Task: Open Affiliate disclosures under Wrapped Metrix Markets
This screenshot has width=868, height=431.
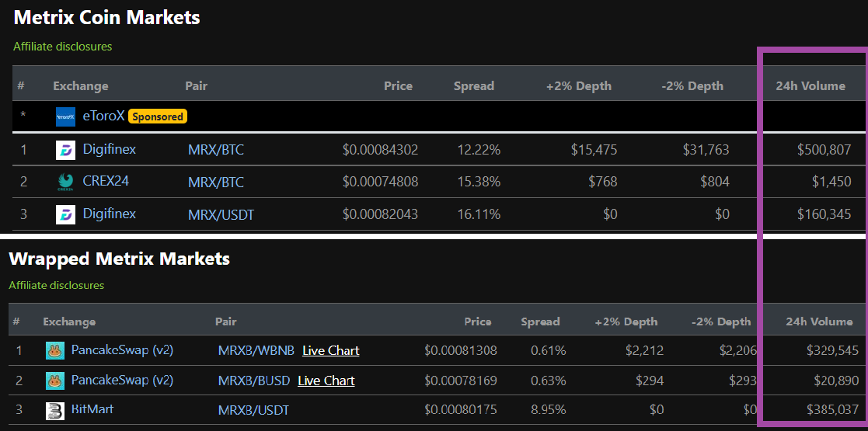Action: pyautogui.click(x=57, y=286)
